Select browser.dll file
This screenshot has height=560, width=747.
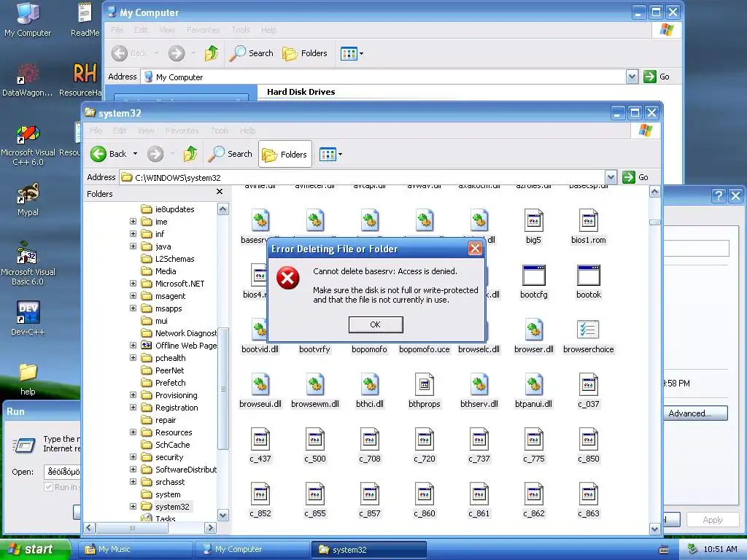tap(533, 336)
